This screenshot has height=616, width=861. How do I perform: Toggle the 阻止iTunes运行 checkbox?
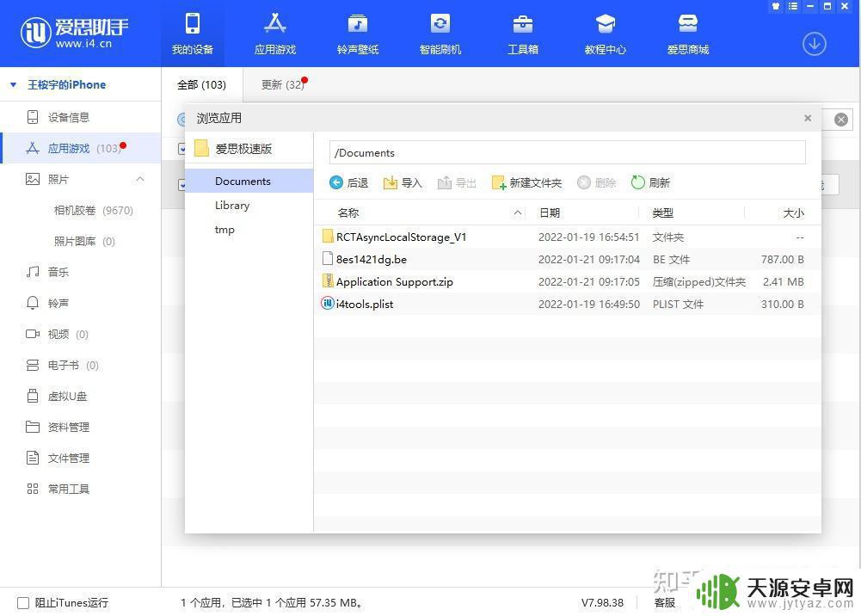(x=23, y=603)
